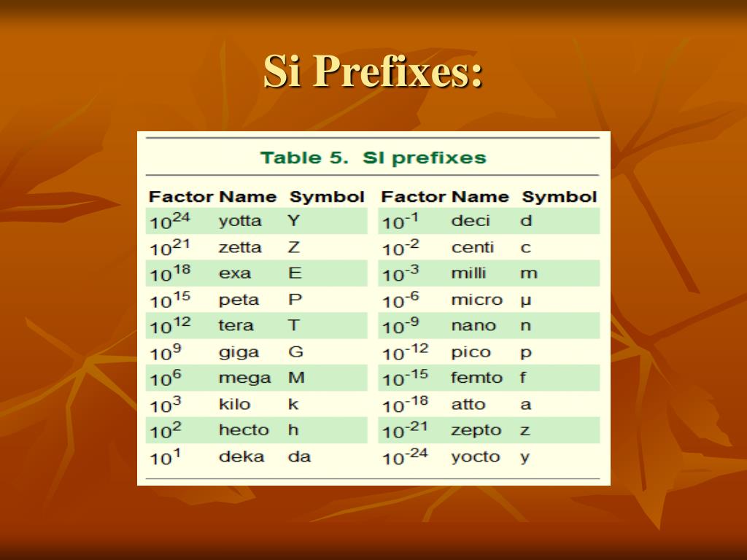Select symbol "a" in the atto row
The height and width of the screenshot is (560, 747).
tap(525, 405)
